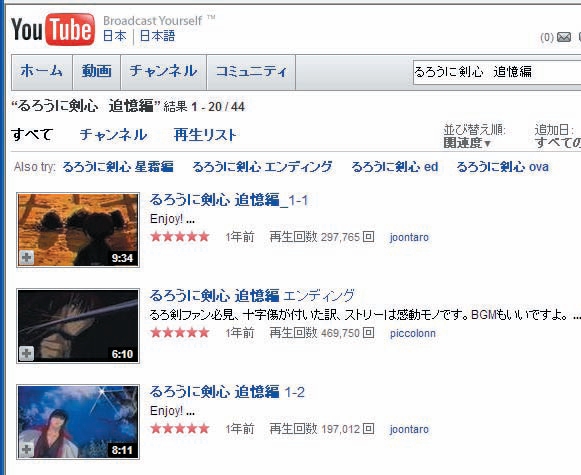Expand the 関連度 sort order dropdown

(467, 143)
